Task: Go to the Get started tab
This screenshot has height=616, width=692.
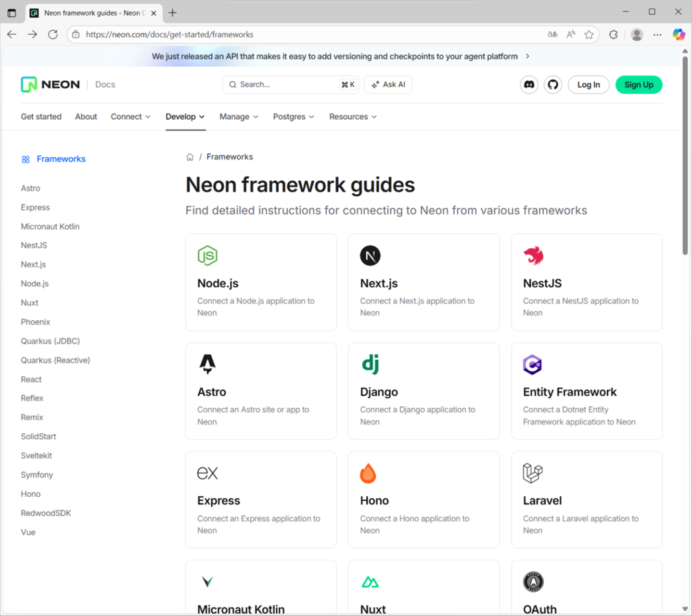Action: (41, 117)
